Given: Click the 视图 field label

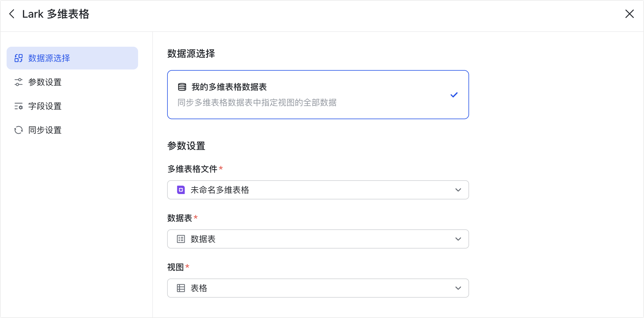Looking at the screenshot, I should [x=176, y=267].
